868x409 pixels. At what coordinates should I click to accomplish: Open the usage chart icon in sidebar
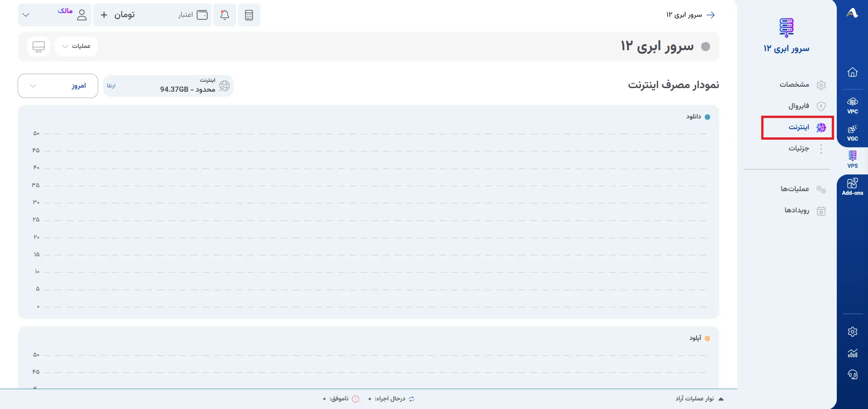click(853, 353)
